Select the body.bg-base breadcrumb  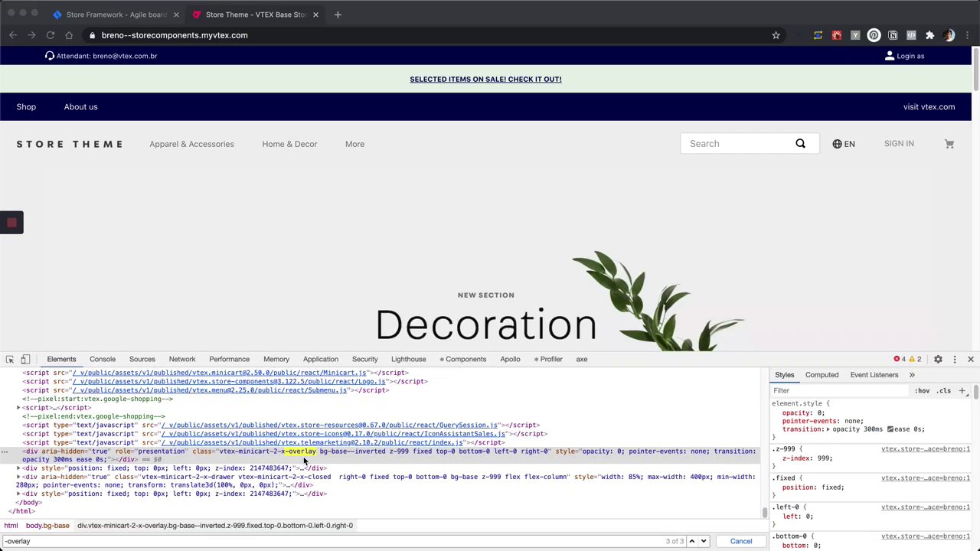pyautogui.click(x=47, y=526)
